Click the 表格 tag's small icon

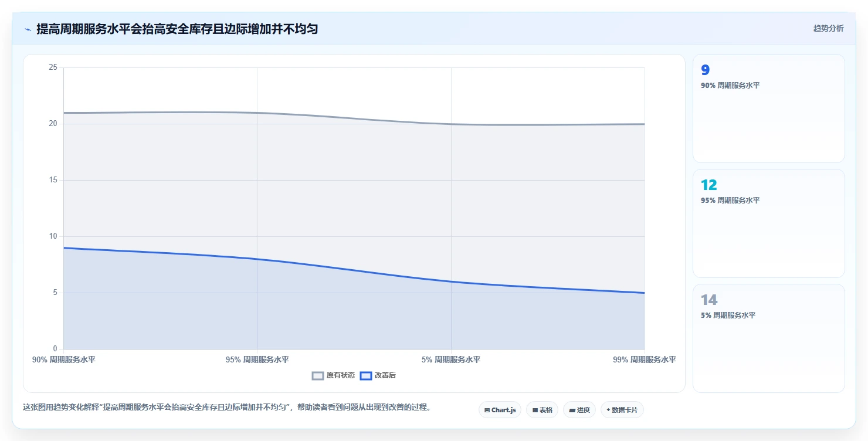click(535, 411)
